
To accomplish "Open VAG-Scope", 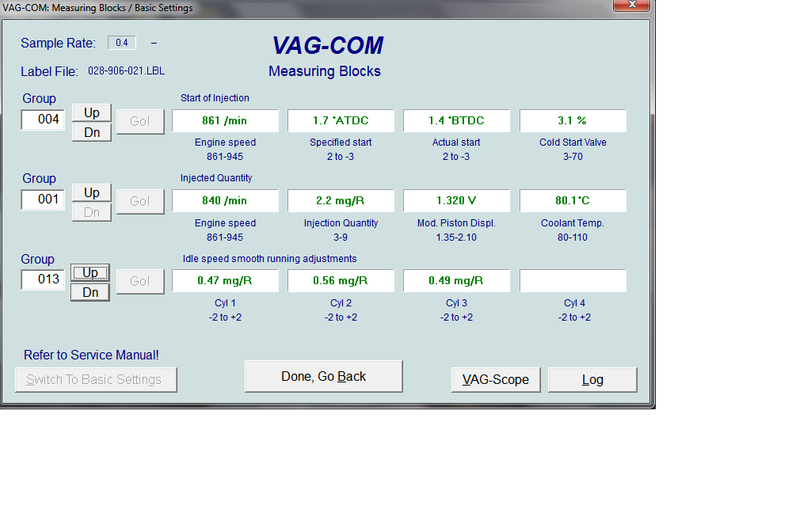I will click(496, 380).
